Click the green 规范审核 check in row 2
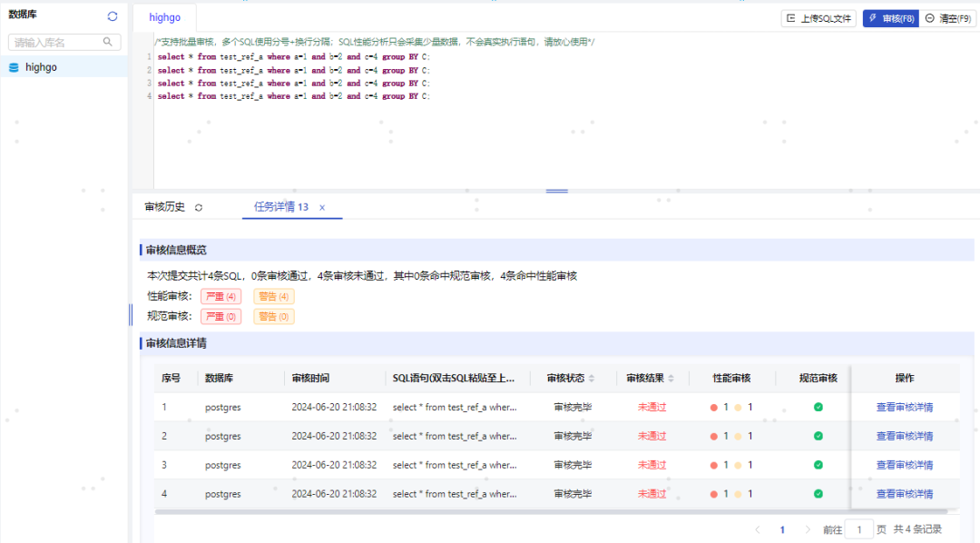Viewport: 980px width, 543px height. click(818, 436)
